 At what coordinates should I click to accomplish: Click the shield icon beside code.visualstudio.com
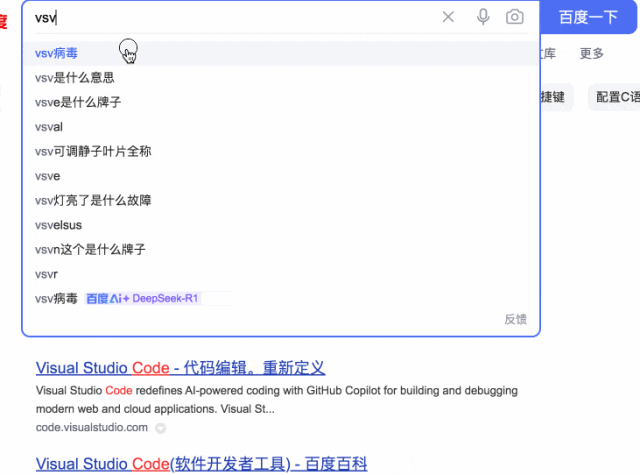161,428
